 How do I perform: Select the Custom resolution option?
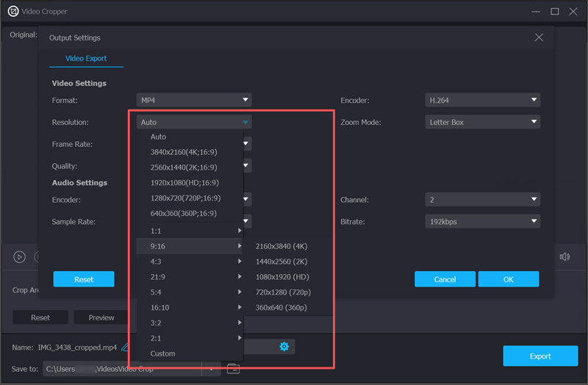(162, 353)
